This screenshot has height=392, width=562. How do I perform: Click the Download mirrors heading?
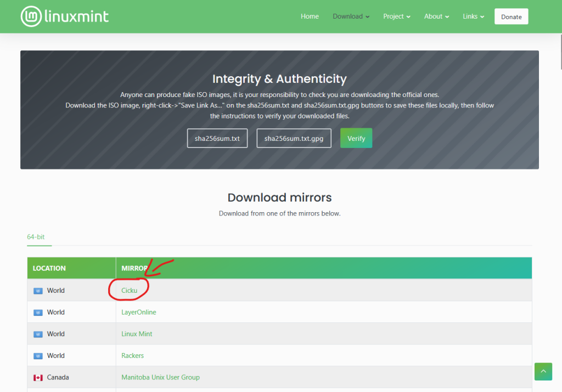[x=279, y=197]
